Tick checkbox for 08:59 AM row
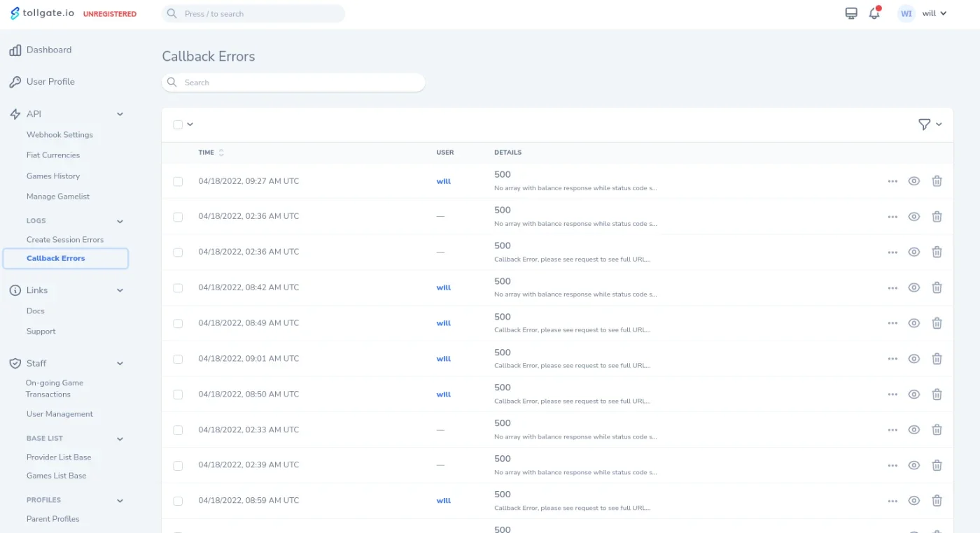The height and width of the screenshot is (533, 980). point(178,501)
